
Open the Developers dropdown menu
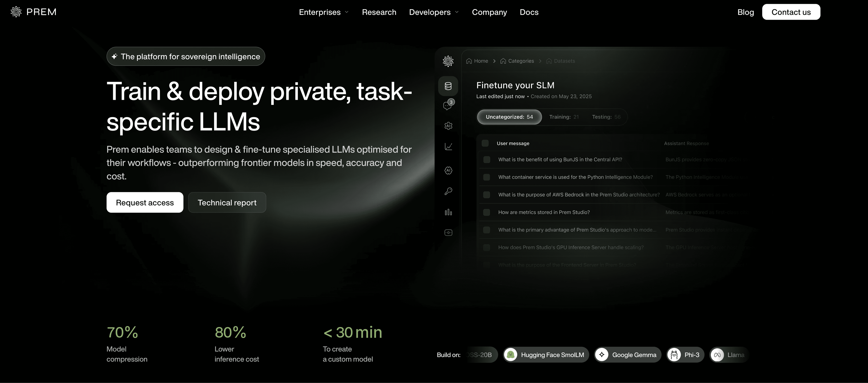coord(434,12)
